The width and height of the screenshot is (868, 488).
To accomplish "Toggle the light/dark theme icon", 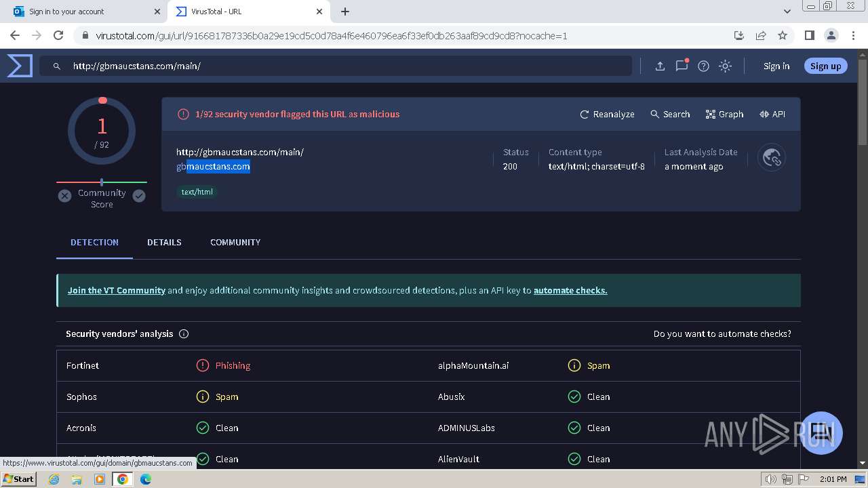I will point(726,66).
